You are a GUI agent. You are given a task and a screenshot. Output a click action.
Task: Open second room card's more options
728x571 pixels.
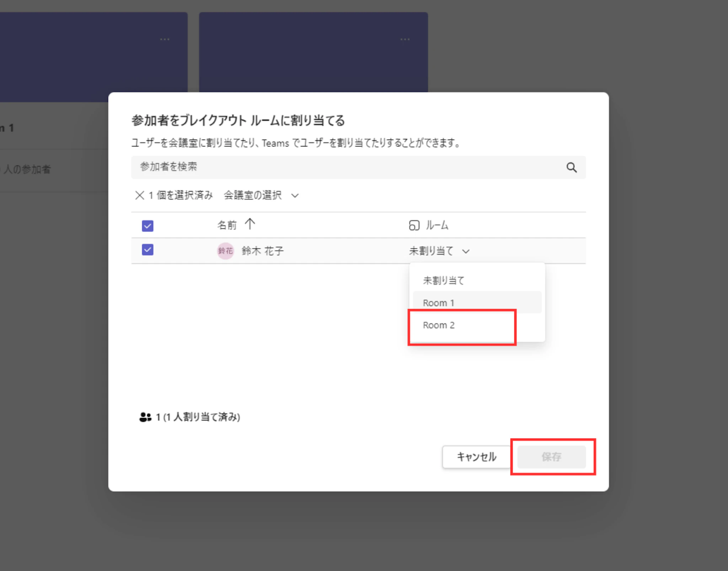coord(405,39)
